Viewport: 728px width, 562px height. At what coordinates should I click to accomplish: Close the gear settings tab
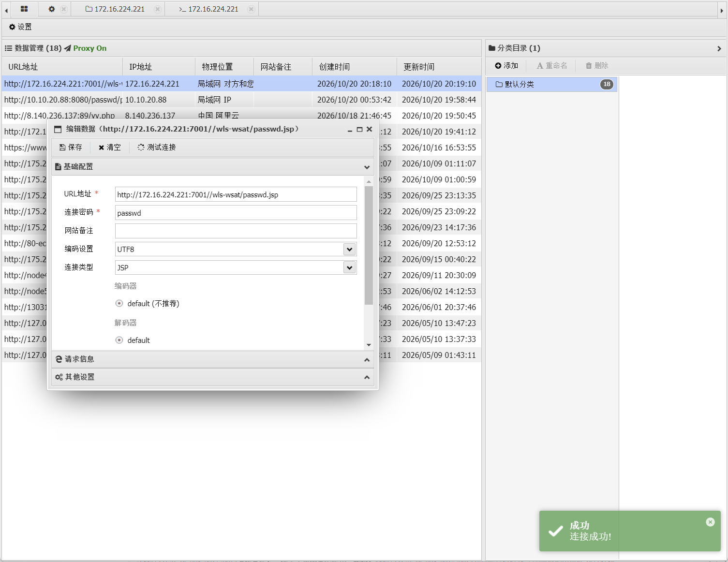64,9
